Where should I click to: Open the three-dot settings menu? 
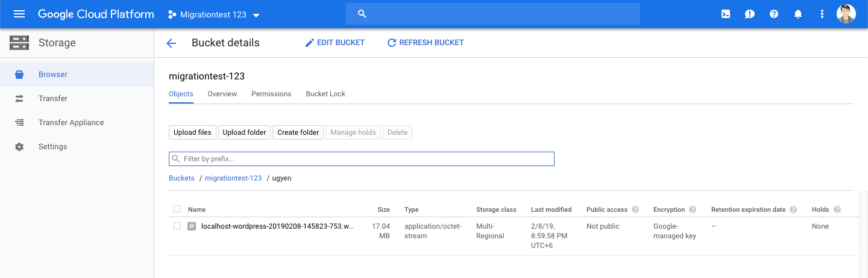tap(822, 14)
